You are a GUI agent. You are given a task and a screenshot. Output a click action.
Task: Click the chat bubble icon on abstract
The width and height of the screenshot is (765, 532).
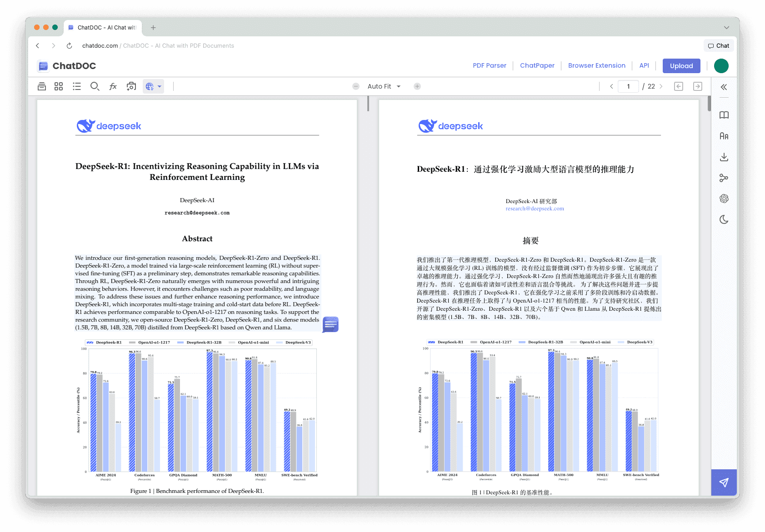[330, 324]
